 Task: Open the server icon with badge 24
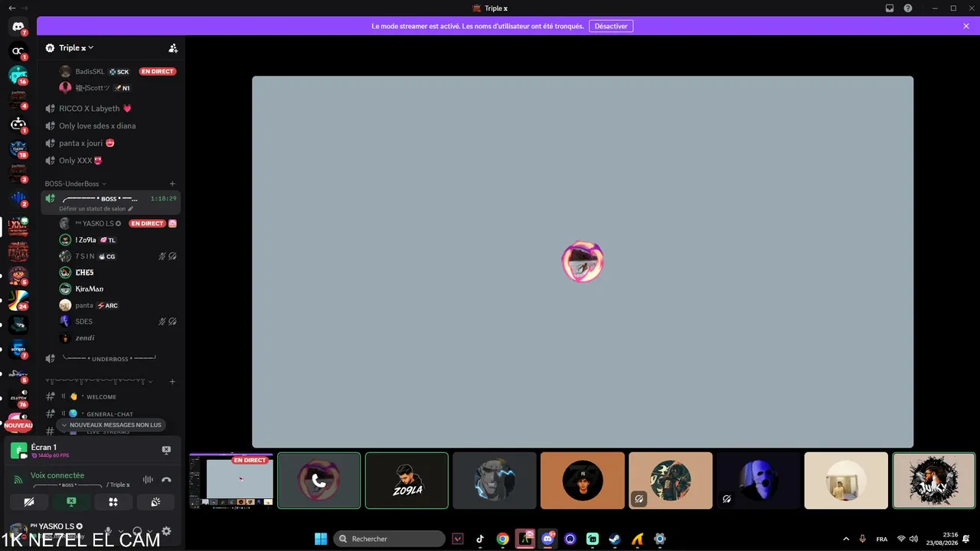coord(18,299)
